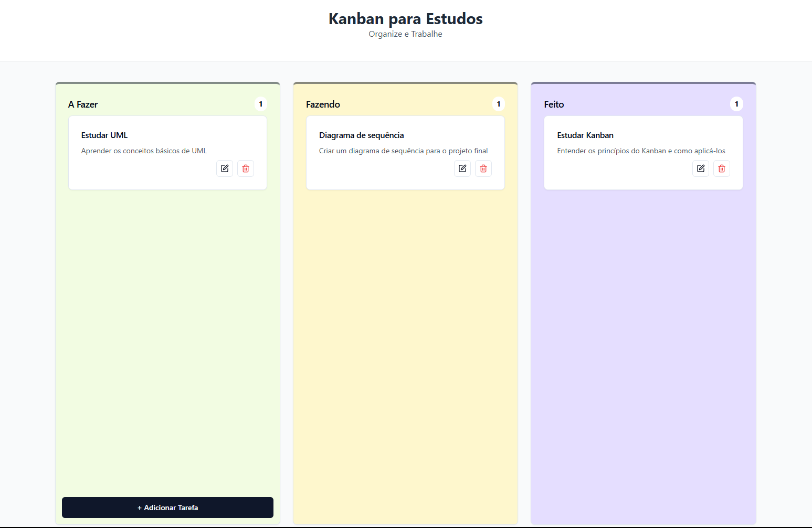Select the edit pencil icon for Diagrama de sequência
This screenshot has height=528, width=812.
[462, 168]
